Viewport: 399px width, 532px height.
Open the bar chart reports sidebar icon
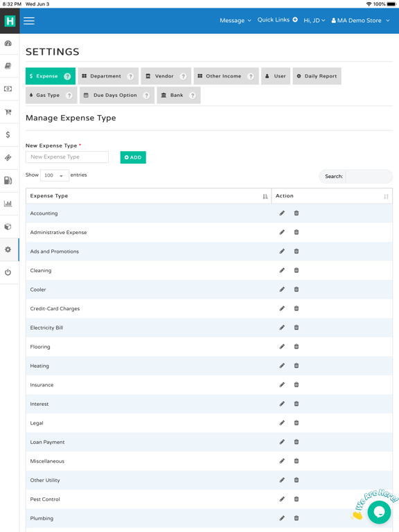click(8, 203)
